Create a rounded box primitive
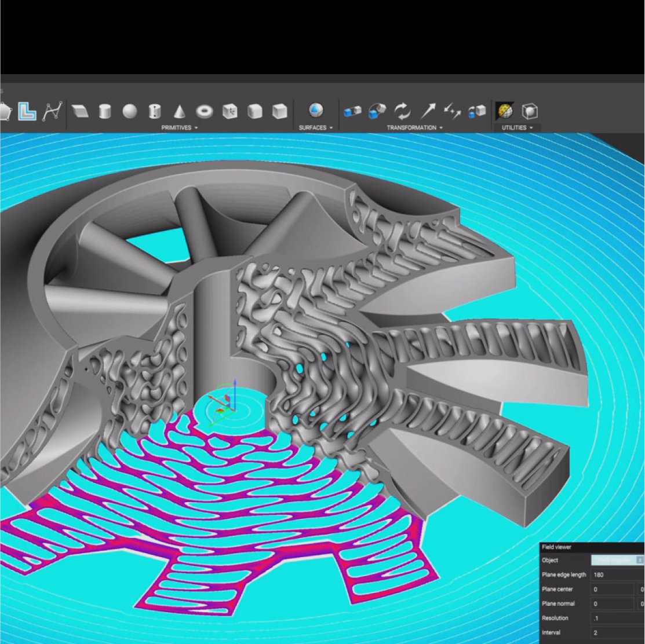This screenshot has width=645, height=644. point(254,111)
